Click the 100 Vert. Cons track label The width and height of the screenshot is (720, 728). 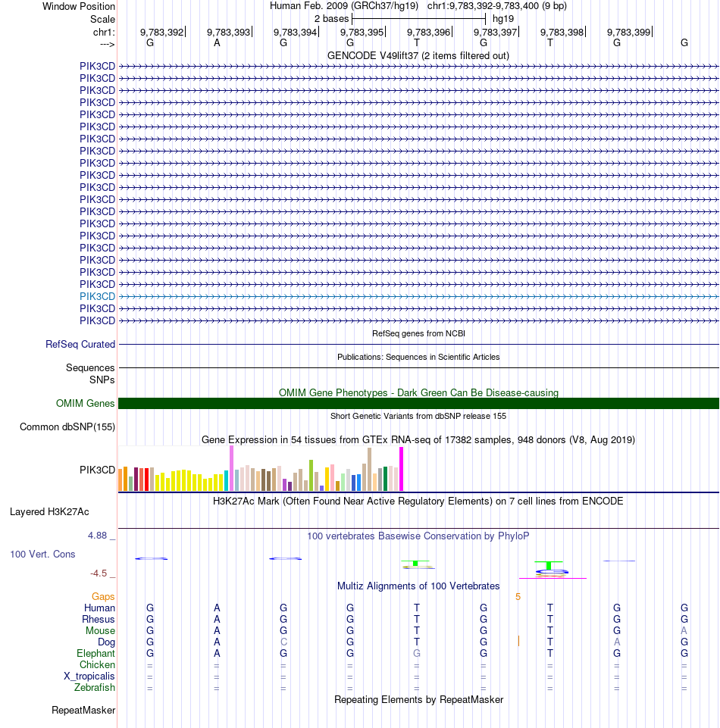42,554
